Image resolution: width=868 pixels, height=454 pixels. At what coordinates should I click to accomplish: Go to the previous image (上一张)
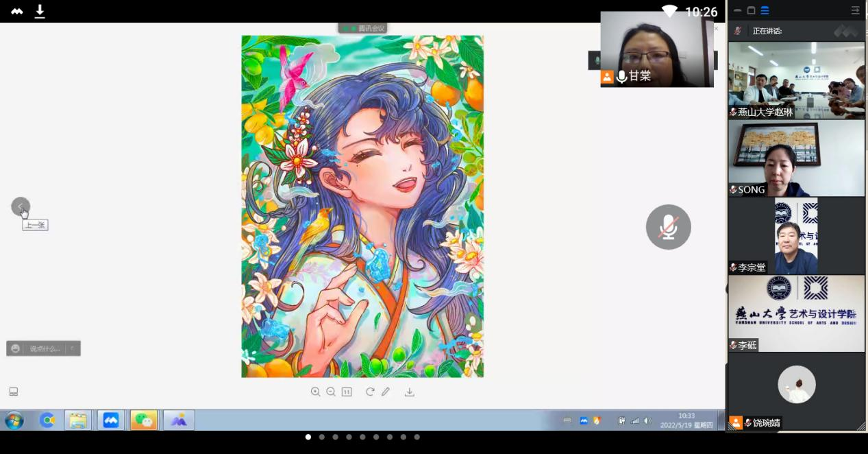pos(21,206)
